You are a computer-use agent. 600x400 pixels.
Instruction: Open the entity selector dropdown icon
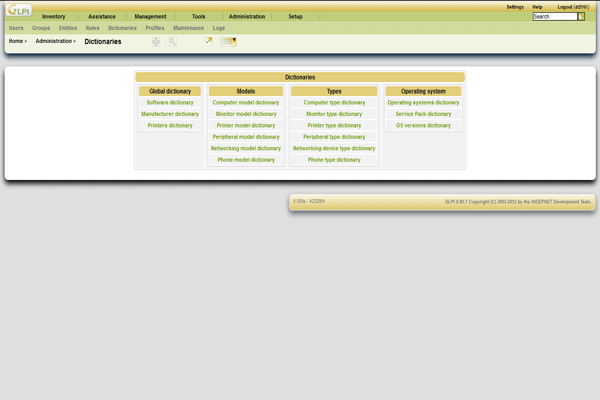tap(229, 41)
